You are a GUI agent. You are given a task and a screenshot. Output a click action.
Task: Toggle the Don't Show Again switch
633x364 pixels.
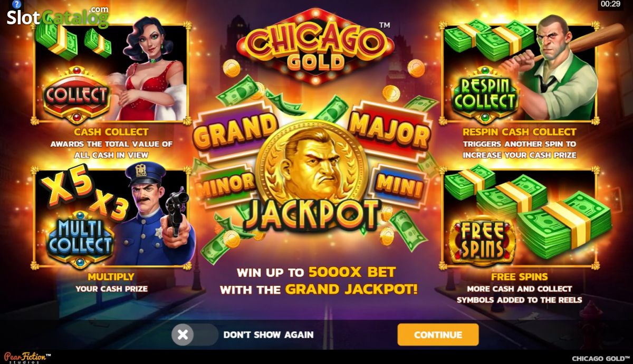[x=195, y=334]
